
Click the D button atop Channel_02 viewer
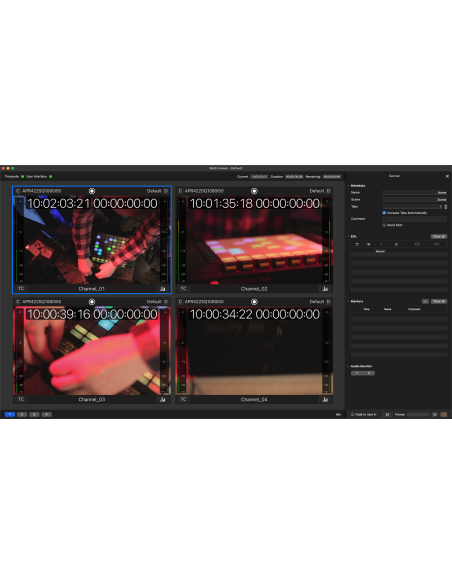(x=328, y=191)
